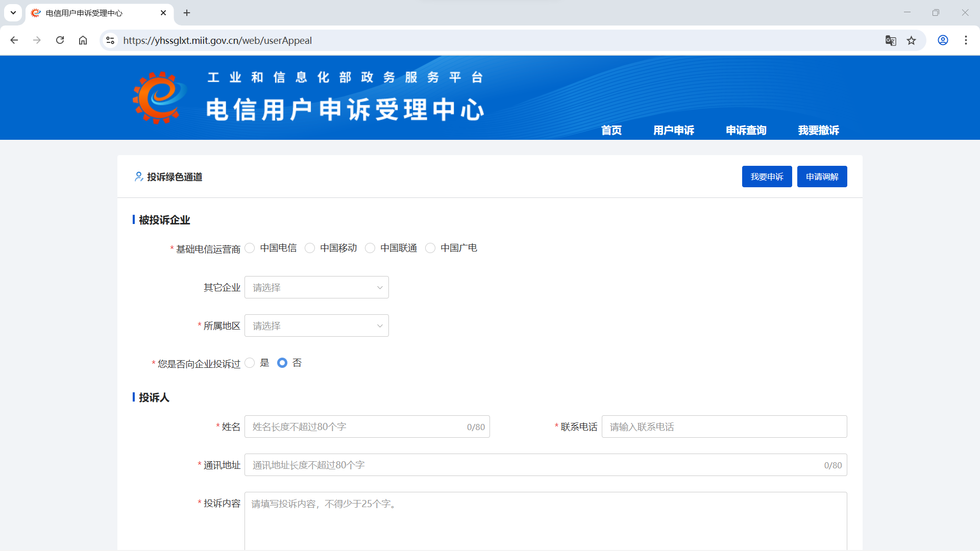Open the 我要撤诉 menu item
The width and height of the screenshot is (980, 551).
pyautogui.click(x=818, y=130)
